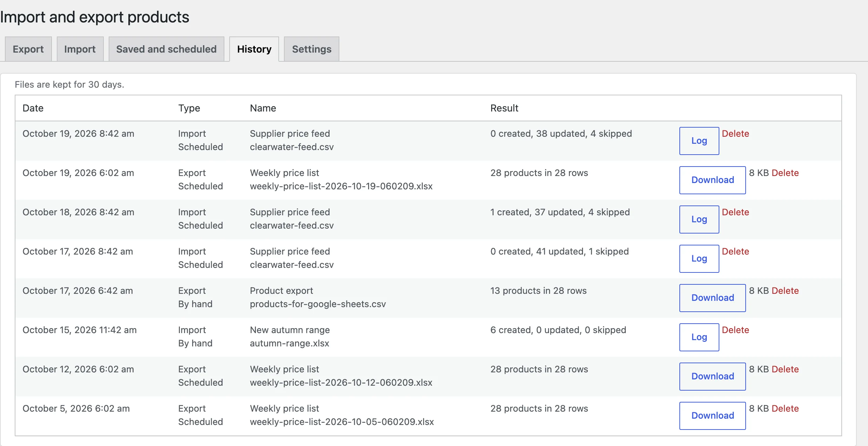Click 'Files are kept for 30 days' note

[69, 85]
